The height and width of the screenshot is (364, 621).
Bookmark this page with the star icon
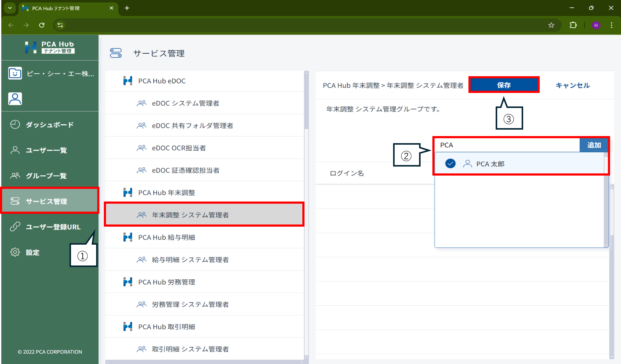click(x=551, y=25)
